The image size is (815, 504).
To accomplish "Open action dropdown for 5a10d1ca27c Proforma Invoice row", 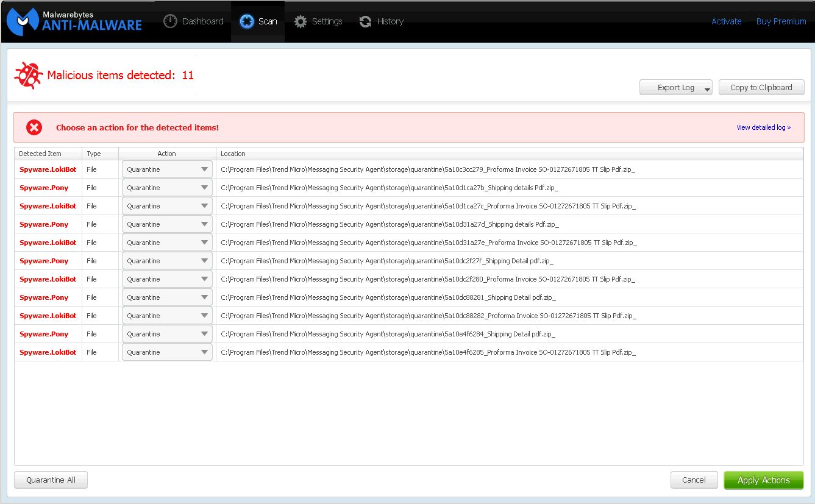I will (167, 206).
